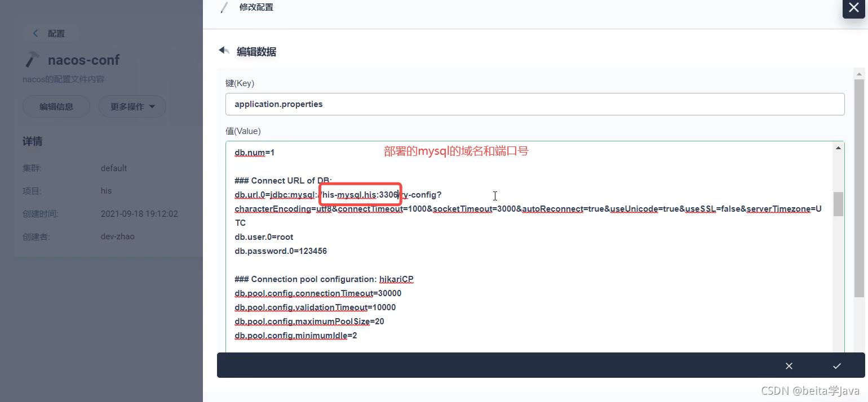The image size is (868, 402).
Task: Click the 修改配置 panel title
Action: click(x=256, y=8)
